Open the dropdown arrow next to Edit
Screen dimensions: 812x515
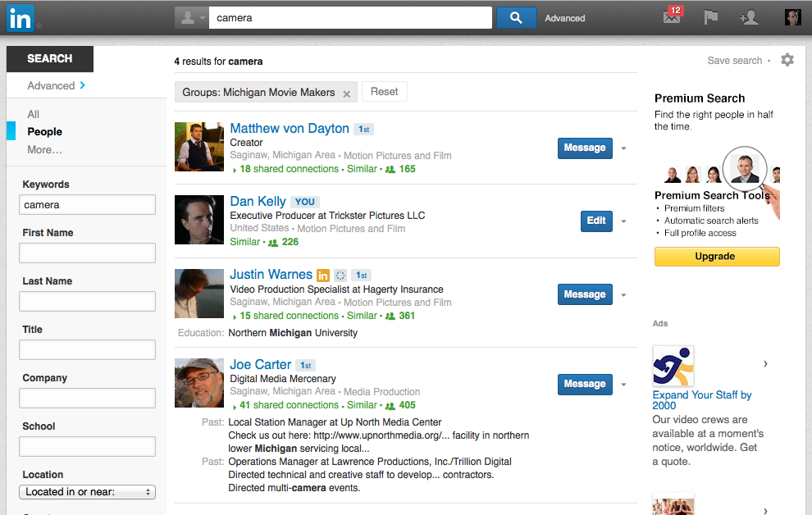click(623, 221)
